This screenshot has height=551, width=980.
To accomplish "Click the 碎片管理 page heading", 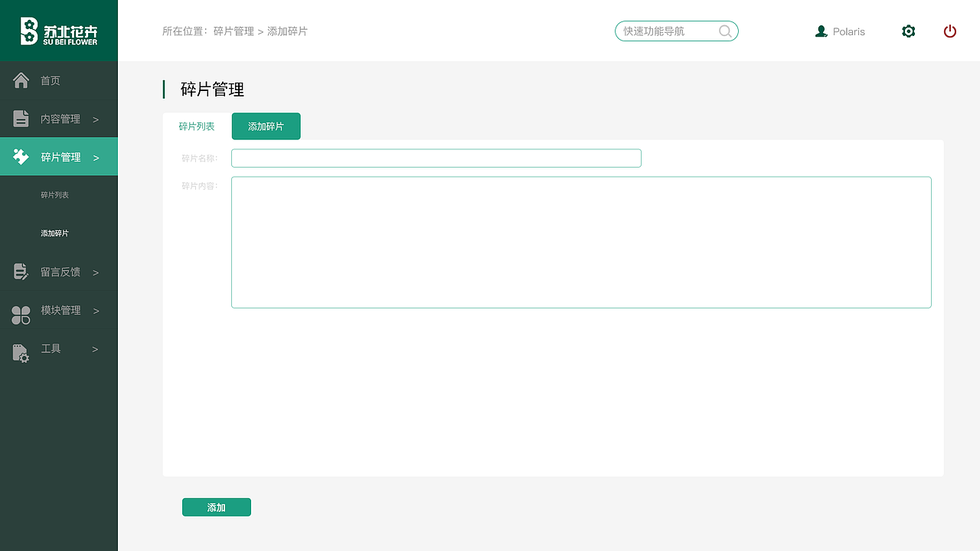I will point(212,90).
